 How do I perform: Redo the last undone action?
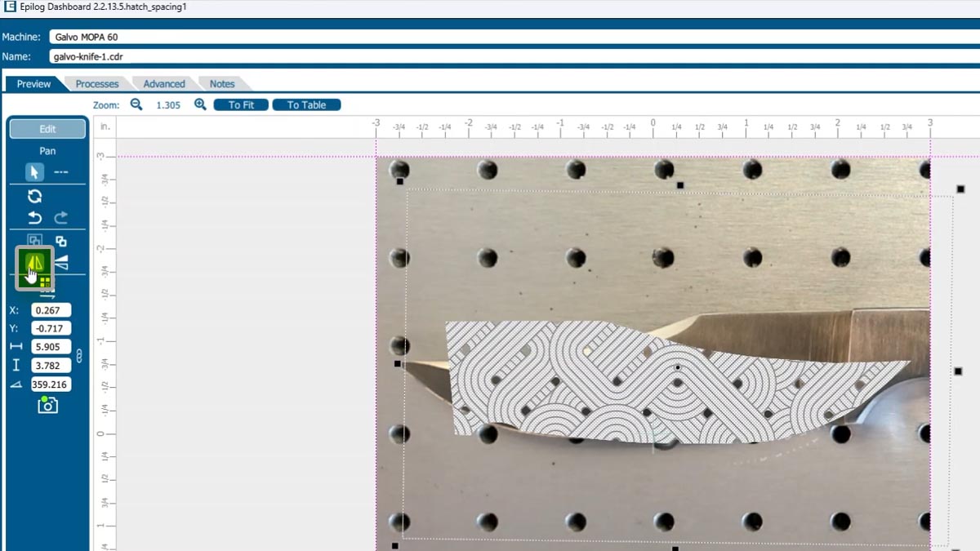[x=61, y=218]
